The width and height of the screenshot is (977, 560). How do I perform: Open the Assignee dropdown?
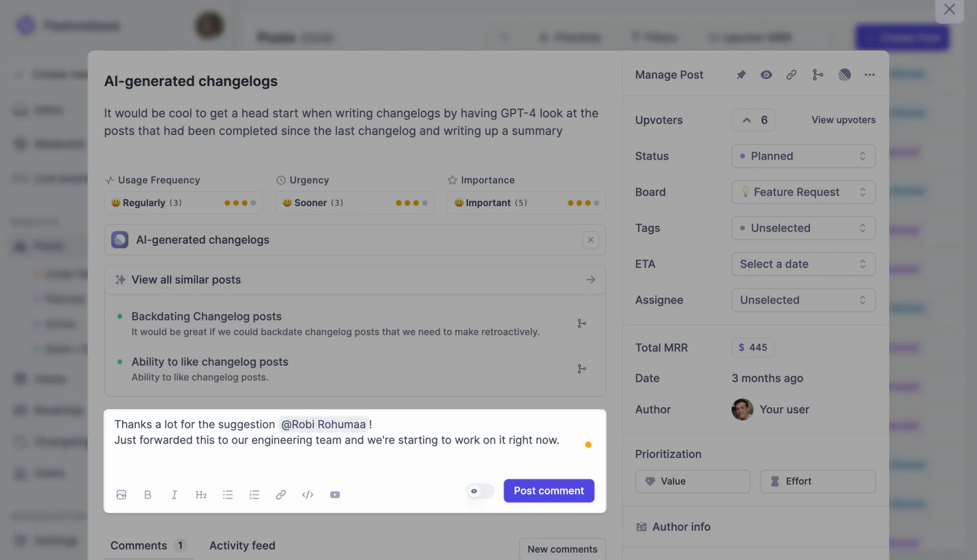pyautogui.click(x=803, y=300)
